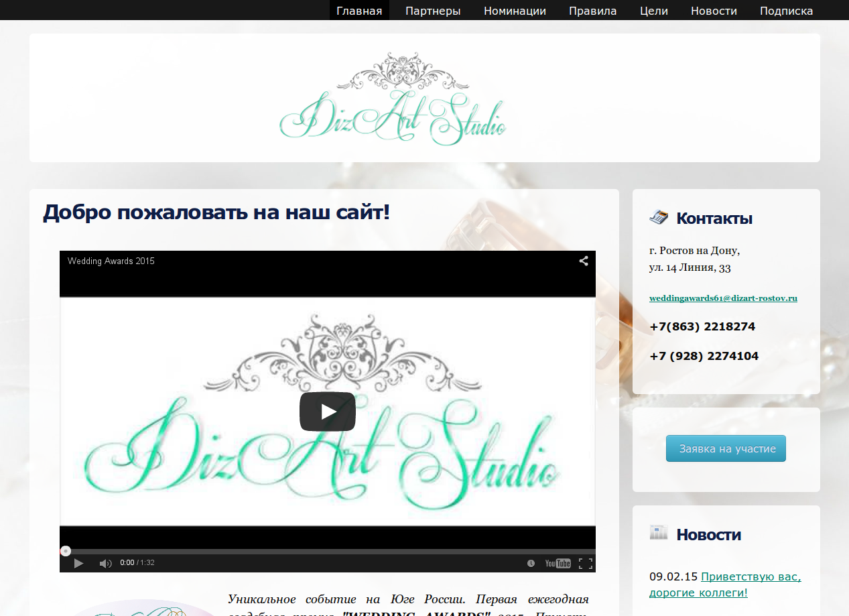Click the heading Добро пожаловать на наш сайт!
Image resolution: width=849 pixels, height=616 pixels.
216,213
